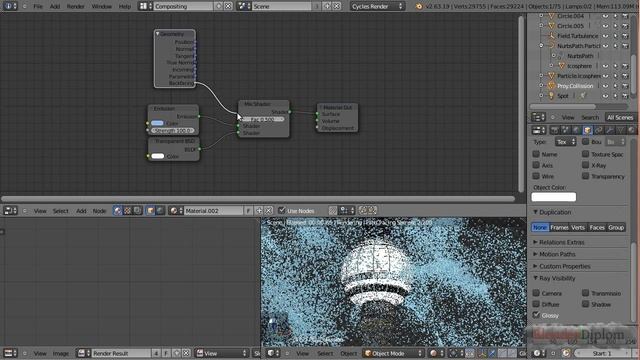Select material shader nodes type icon
Viewport: 640px width, 360px height.
[x=118, y=211]
